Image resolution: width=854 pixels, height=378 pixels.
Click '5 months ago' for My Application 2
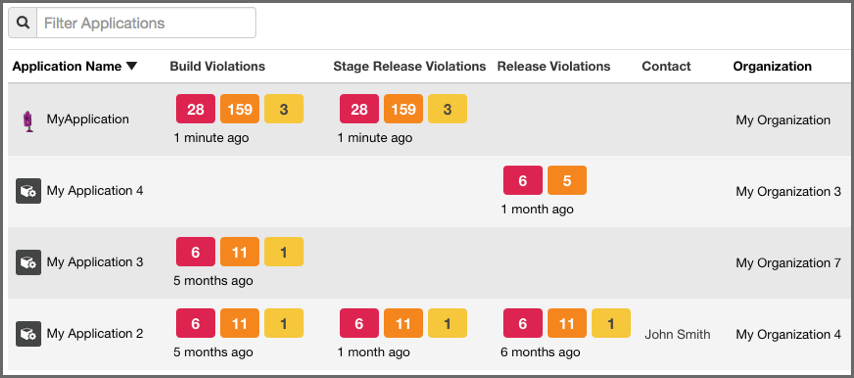tap(213, 352)
